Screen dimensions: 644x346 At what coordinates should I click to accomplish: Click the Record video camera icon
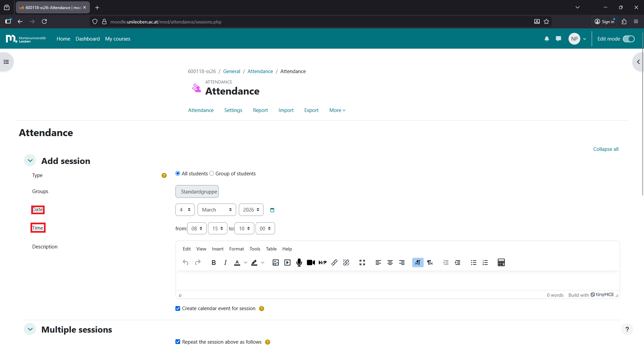tap(311, 263)
